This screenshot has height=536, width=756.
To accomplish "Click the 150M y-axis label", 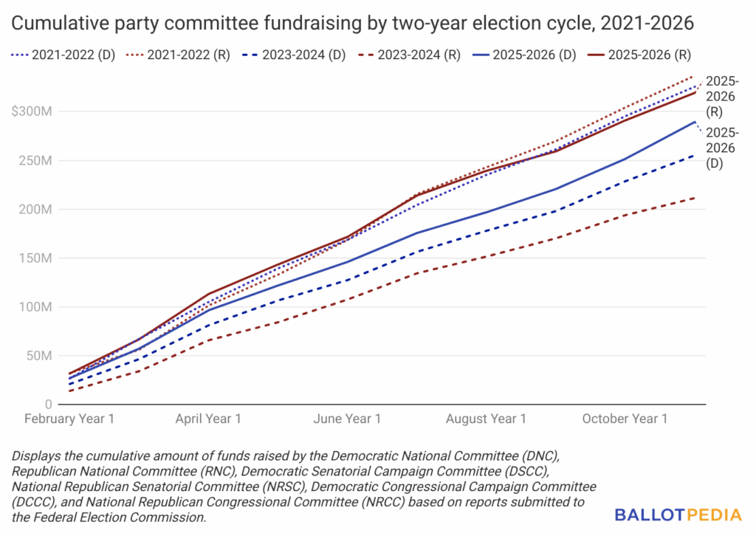I will pos(33,258).
